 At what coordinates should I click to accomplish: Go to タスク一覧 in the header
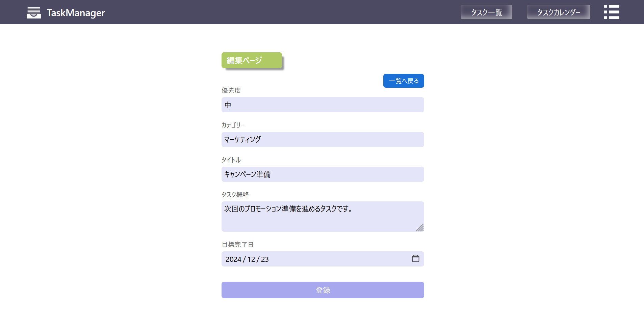pos(486,12)
